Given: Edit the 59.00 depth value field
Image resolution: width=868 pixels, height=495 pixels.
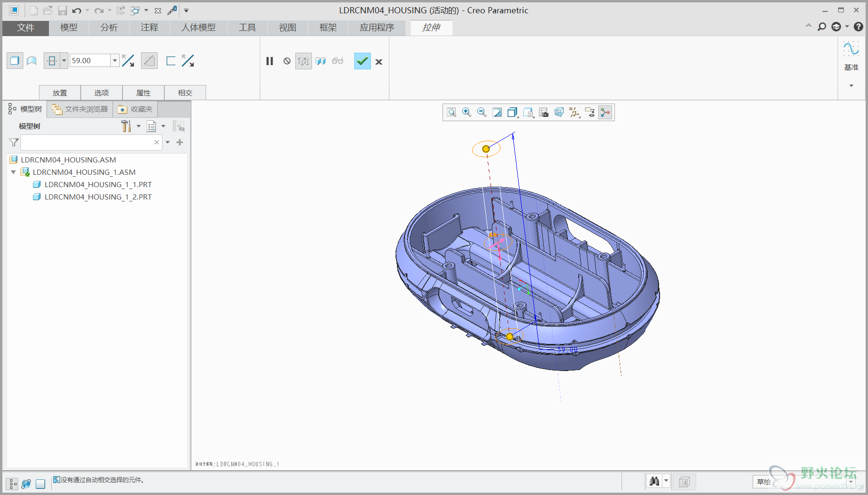Looking at the screenshot, I should (x=90, y=61).
